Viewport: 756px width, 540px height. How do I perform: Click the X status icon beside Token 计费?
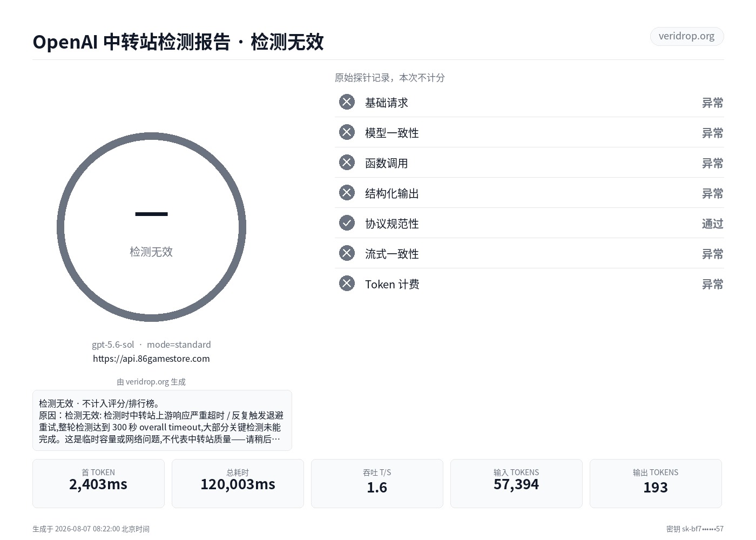[347, 283]
